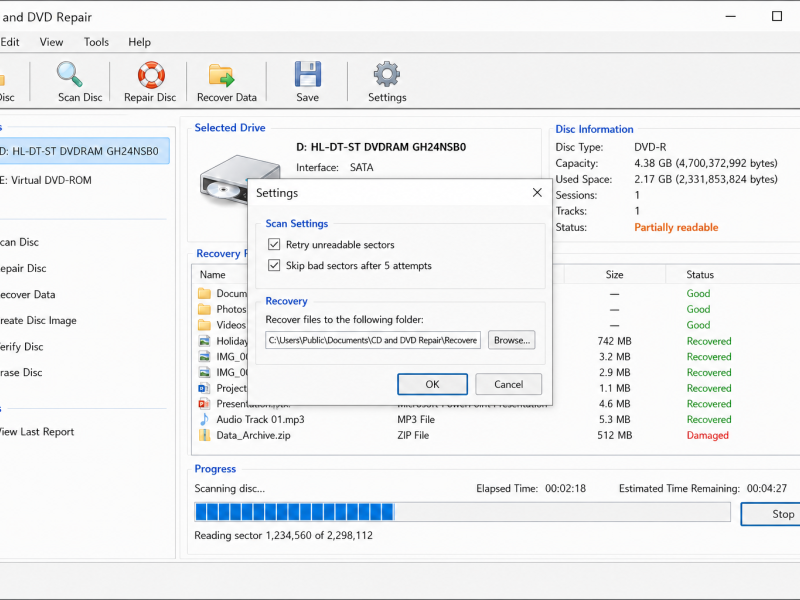Click the Presentation PowerPoint file icon
This screenshot has width=800, height=600.
[x=204, y=404]
